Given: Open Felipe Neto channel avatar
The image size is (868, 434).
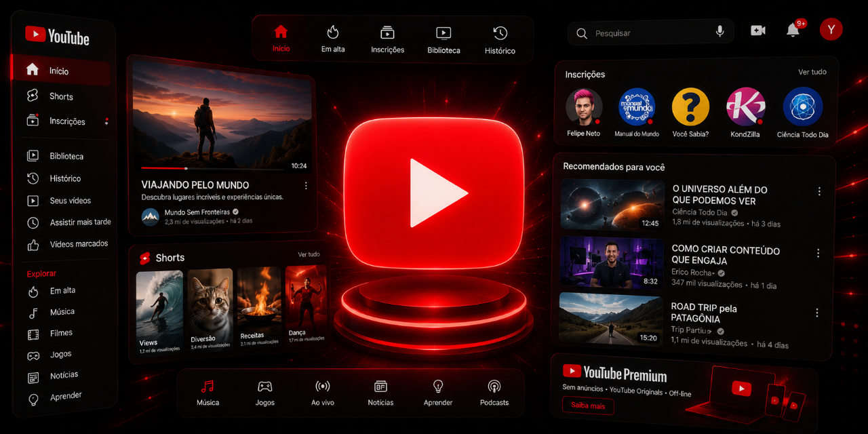Looking at the screenshot, I should (584, 107).
